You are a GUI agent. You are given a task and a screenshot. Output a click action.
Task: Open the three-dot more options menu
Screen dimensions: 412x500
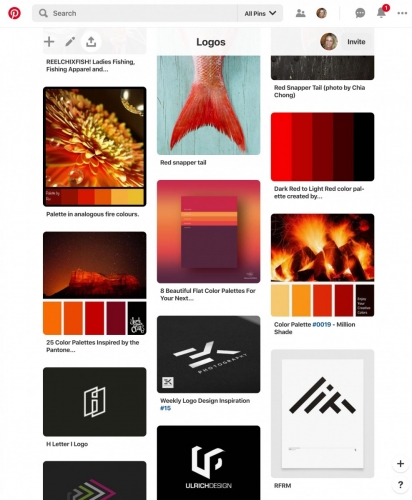(402, 13)
